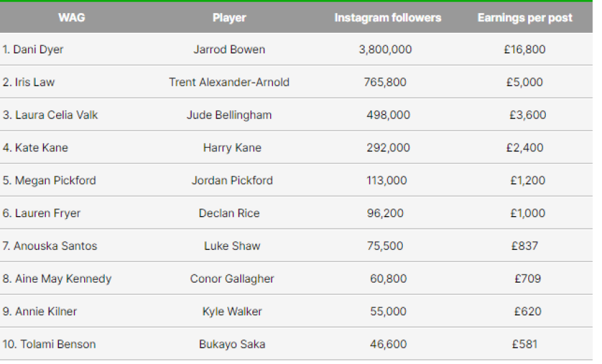Select the Dani Dyer name cell
The image size is (602, 364).
coord(33,49)
